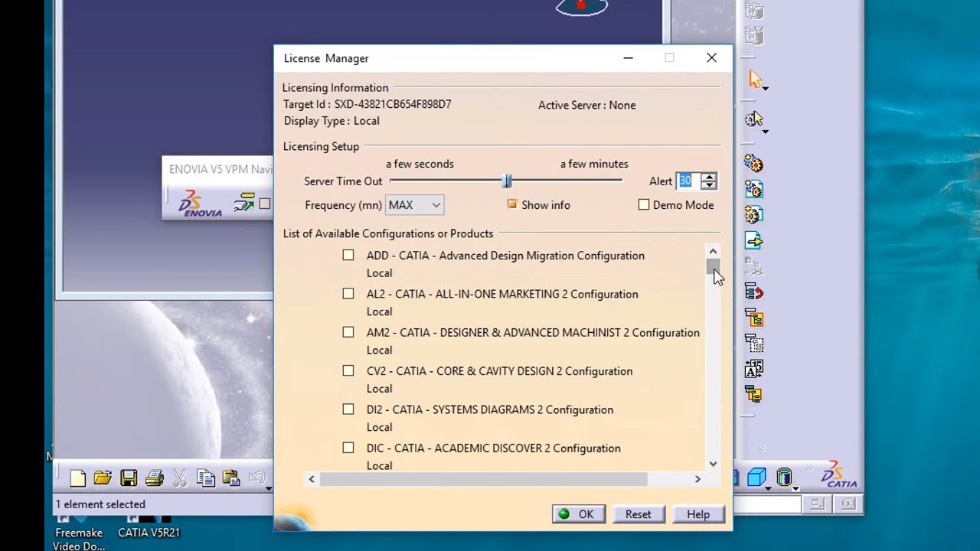980x551 pixels.
Task: Click the Cut scissors icon
Action: pyautogui.click(x=180, y=479)
